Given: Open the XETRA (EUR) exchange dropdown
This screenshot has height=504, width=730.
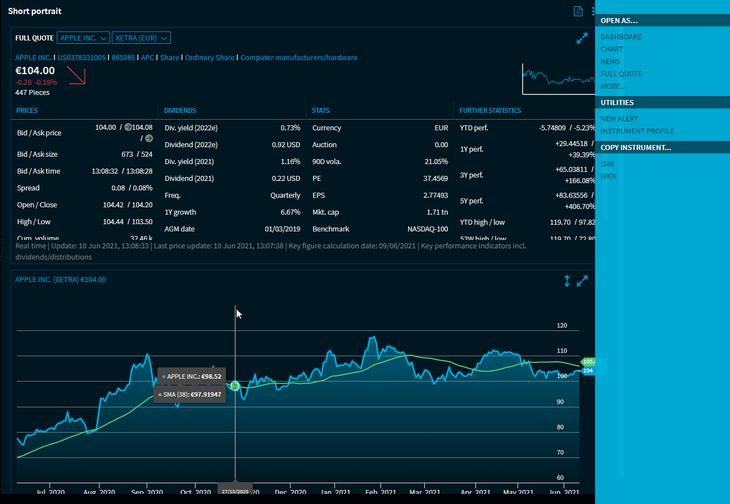Looking at the screenshot, I should (x=141, y=38).
